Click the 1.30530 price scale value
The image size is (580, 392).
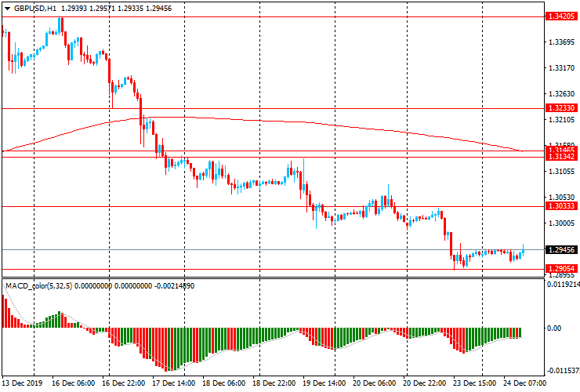point(561,198)
